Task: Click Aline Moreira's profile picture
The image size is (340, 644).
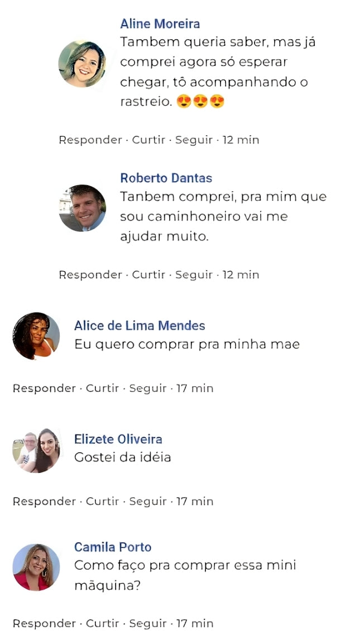Action: (x=82, y=64)
